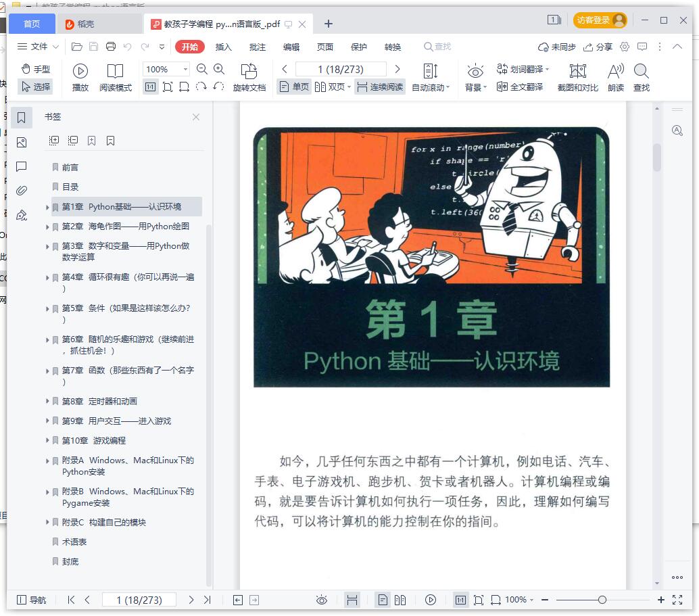This screenshot has width=699, height=616.
Task: Click the save disk icon
Action: coord(93,47)
